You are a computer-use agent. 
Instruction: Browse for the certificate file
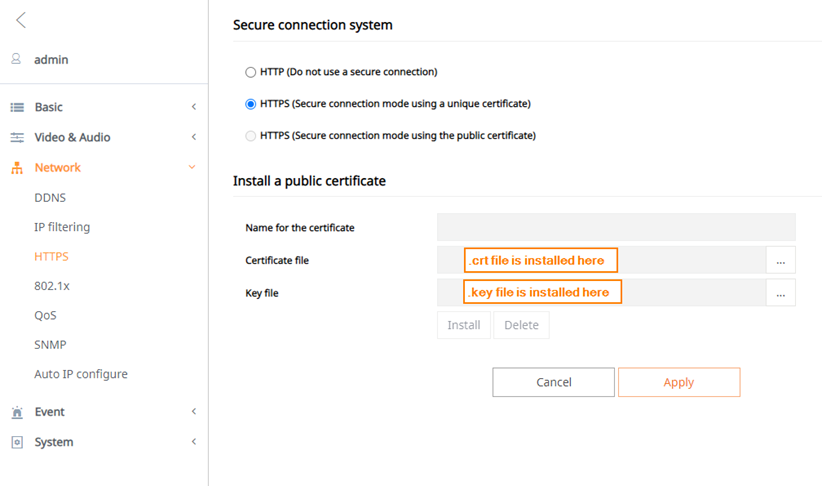pos(781,260)
